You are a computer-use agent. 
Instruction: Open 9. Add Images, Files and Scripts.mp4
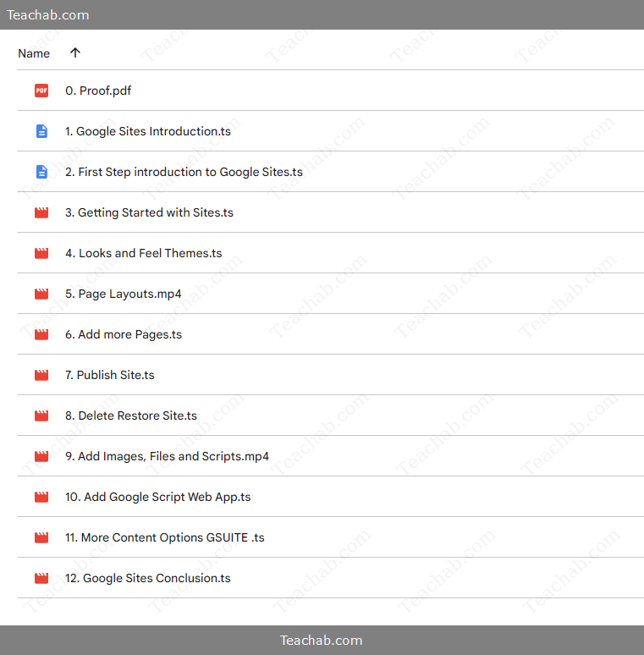click(167, 456)
